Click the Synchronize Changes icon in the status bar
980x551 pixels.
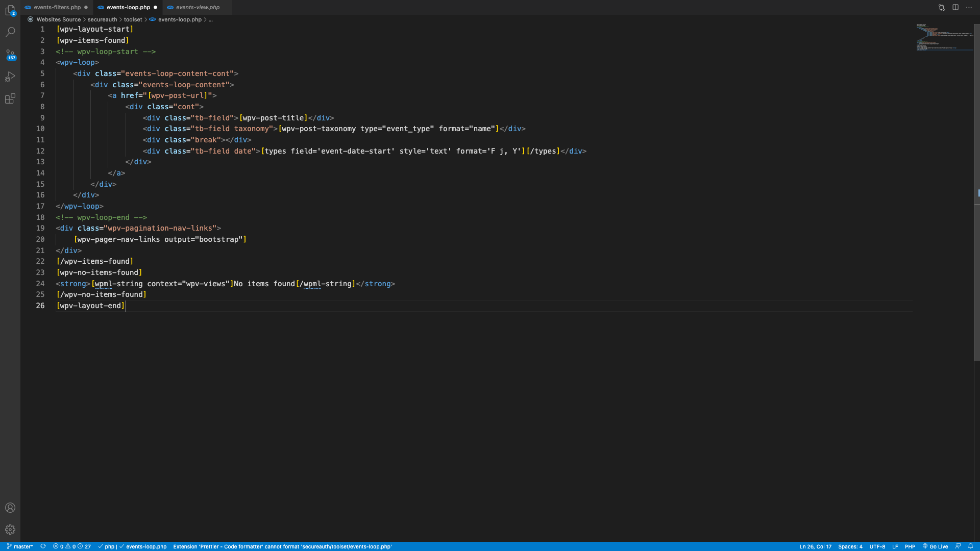43,546
